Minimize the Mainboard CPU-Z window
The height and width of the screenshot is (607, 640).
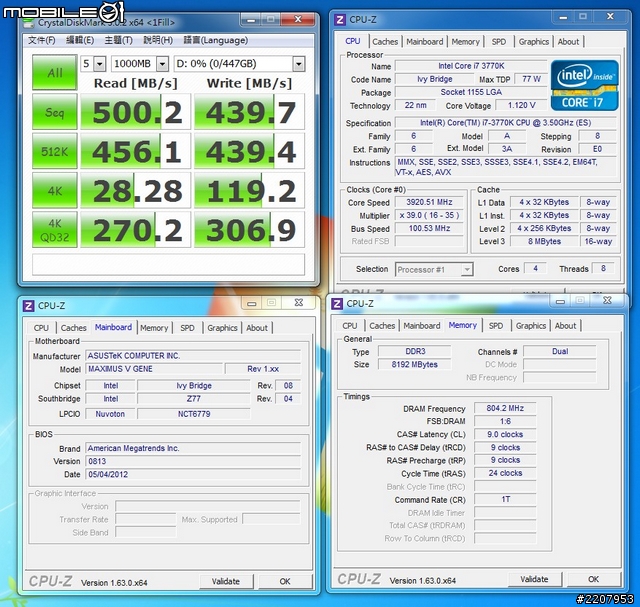click(x=252, y=304)
